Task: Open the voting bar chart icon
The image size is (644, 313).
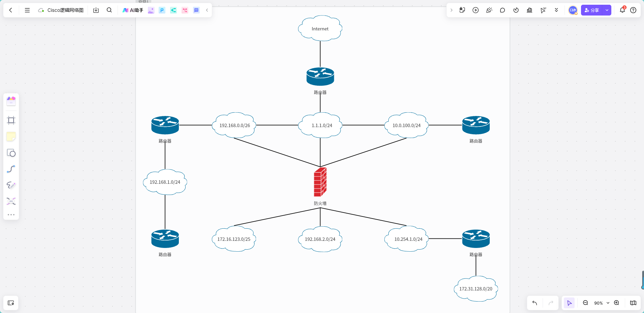Action: click(529, 10)
